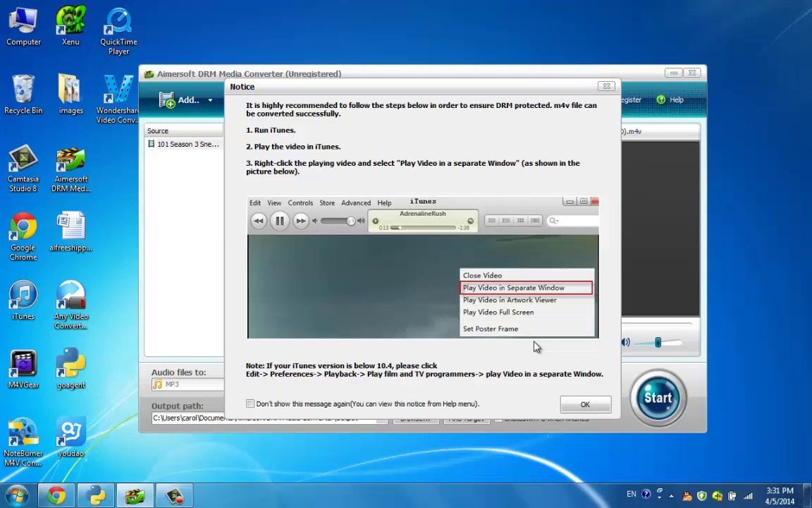
Task: Open the EN language bar
Action: click(631, 494)
